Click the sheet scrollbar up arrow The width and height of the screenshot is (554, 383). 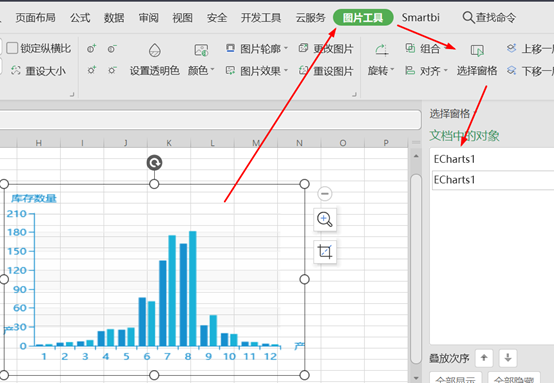(416, 156)
